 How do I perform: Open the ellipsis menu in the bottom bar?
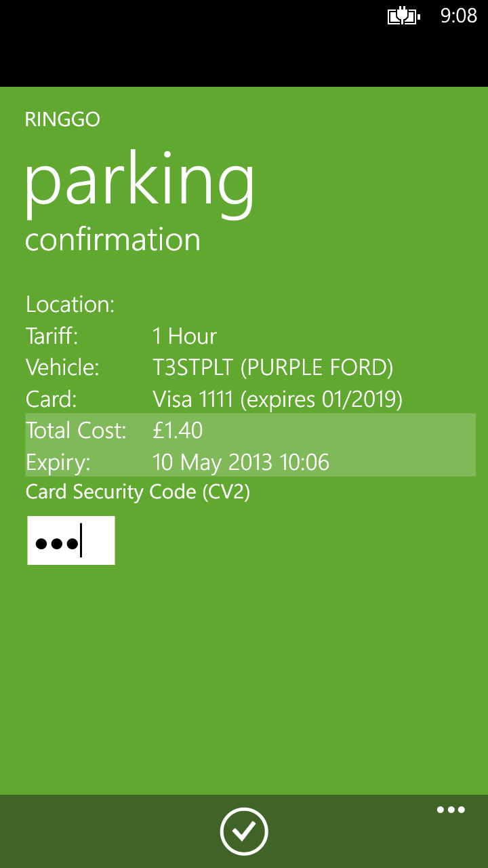coord(451,810)
